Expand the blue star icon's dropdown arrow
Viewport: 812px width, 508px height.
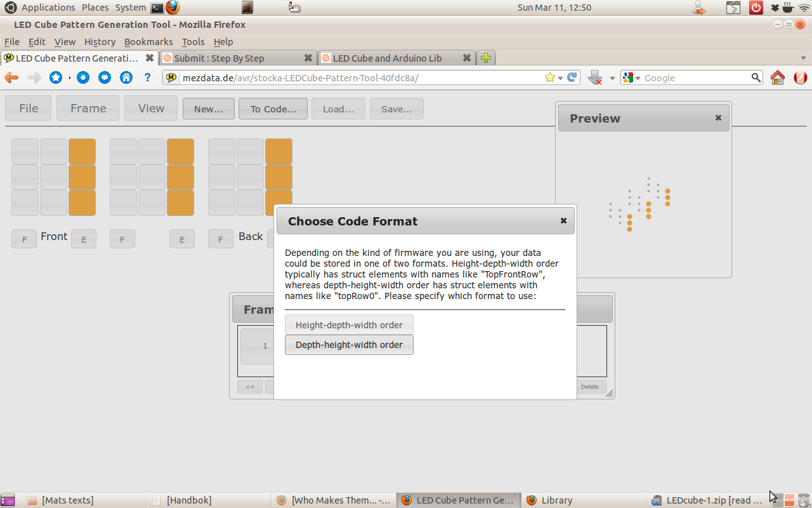69,77
